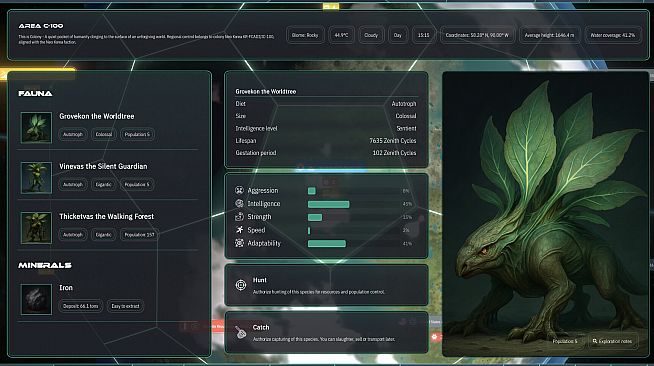Screen dimensions: 654x366
Task: Click Population 5 label on portrait
Action: pyautogui.click(x=565, y=341)
